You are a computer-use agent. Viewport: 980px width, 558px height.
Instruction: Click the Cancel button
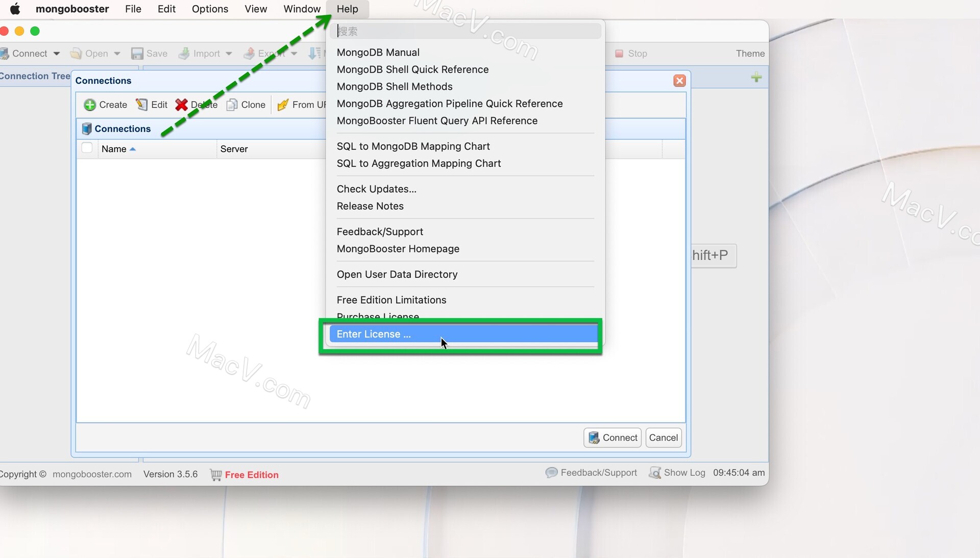click(x=663, y=438)
